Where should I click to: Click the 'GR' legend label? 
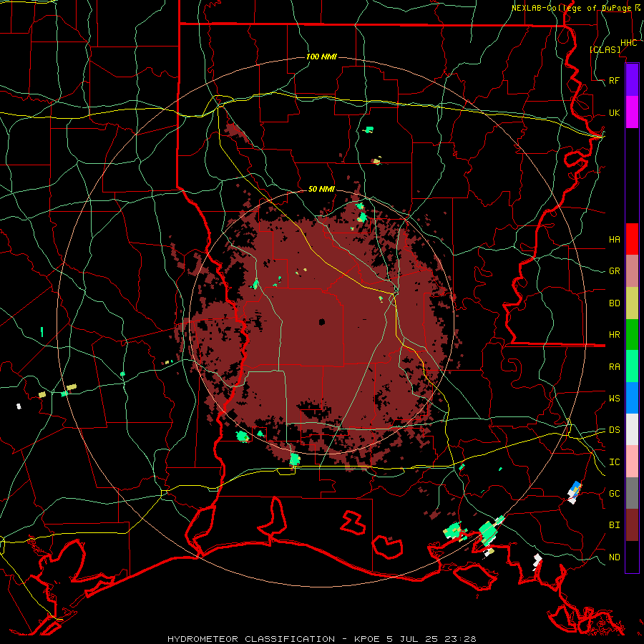click(x=615, y=271)
